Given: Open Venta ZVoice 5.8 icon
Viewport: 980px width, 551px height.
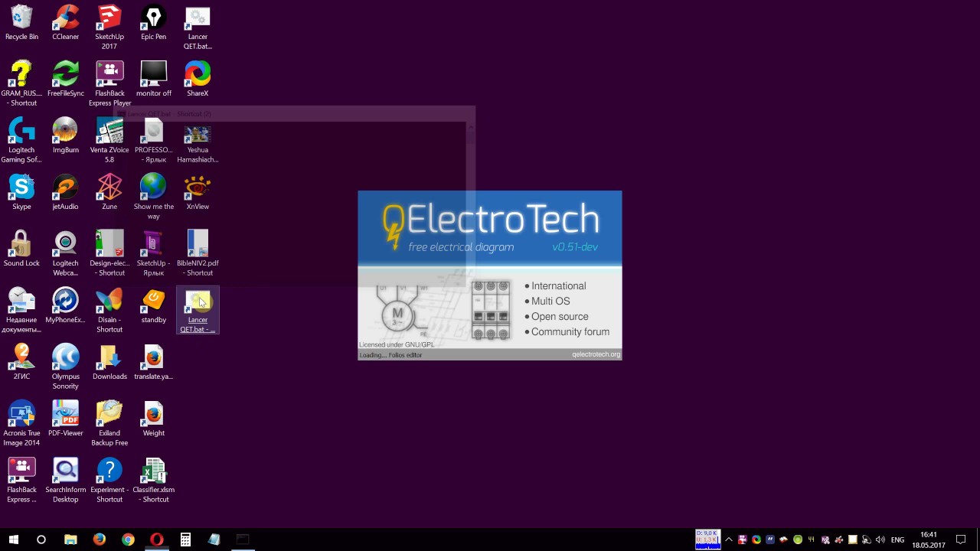Looking at the screenshot, I should point(109,140).
